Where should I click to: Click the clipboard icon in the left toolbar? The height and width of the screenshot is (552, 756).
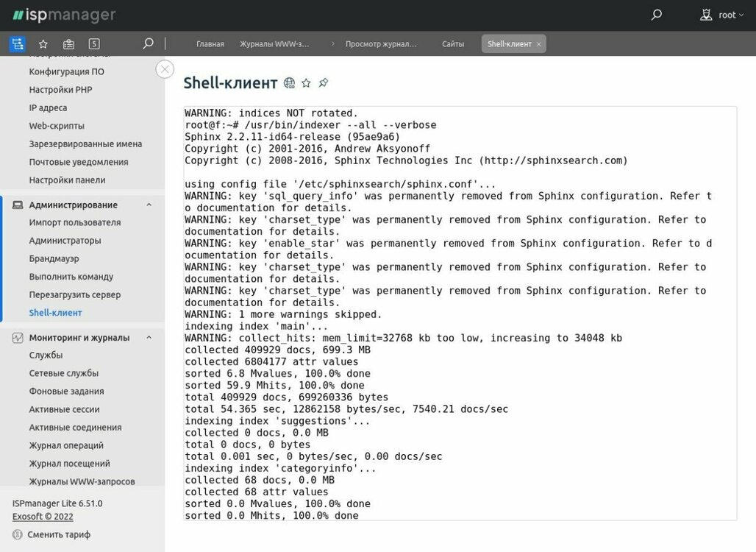tap(68, 44)
